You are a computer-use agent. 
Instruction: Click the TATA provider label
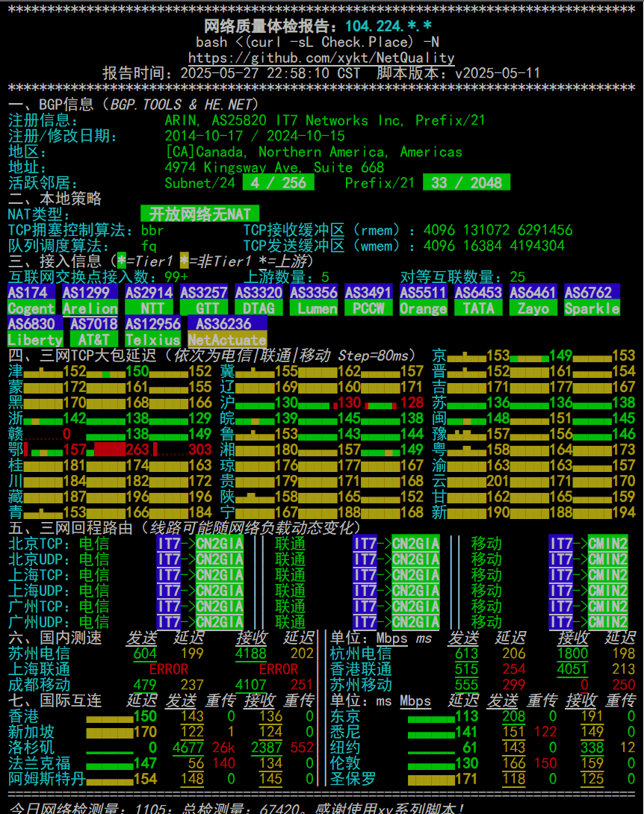click(478, 308)
